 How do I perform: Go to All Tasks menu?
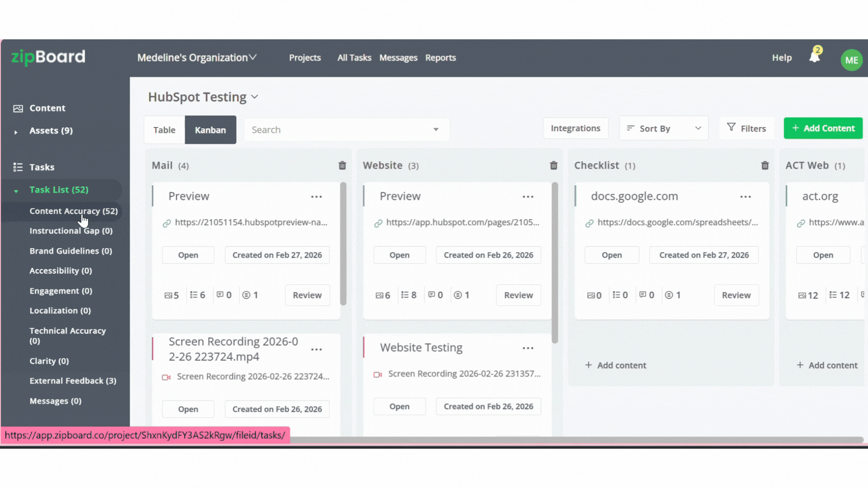354,58
